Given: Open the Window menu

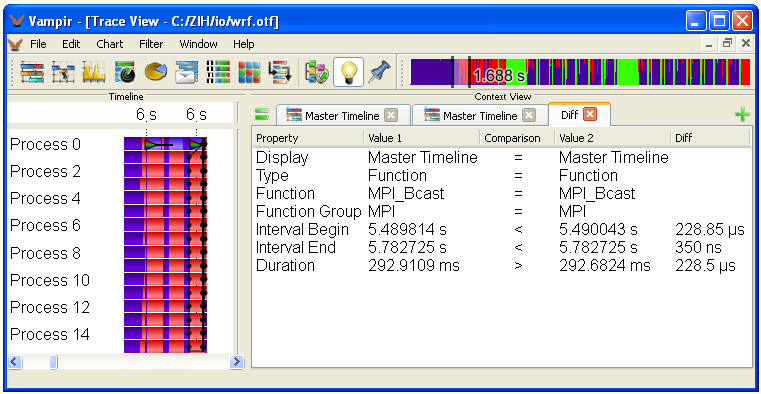Looking at the screenshot, I should click(198, 44).
